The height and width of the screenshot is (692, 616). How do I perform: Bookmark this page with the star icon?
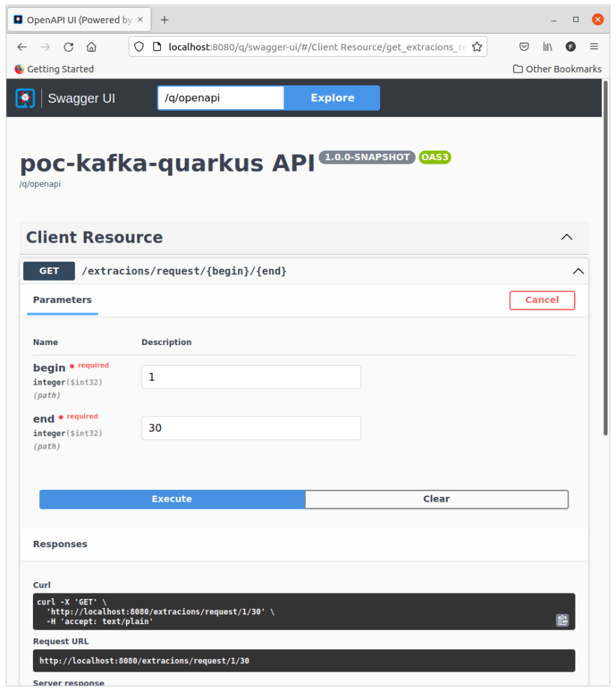point(477,47)
